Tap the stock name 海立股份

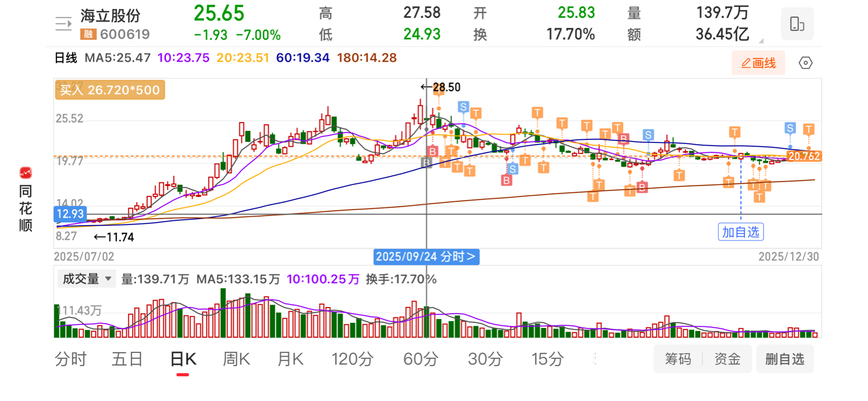[x=110, y=16]
